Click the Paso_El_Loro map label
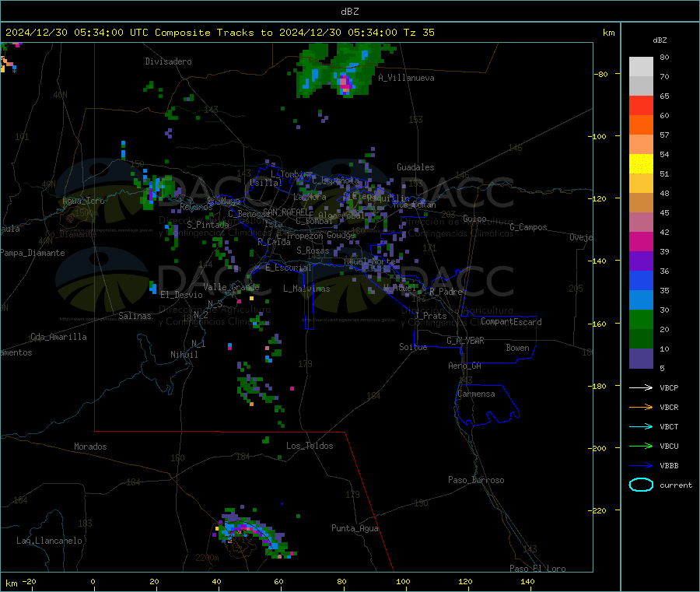Image resolution: width=700 pixels, height=592 pixels. [x=537, y=569]
